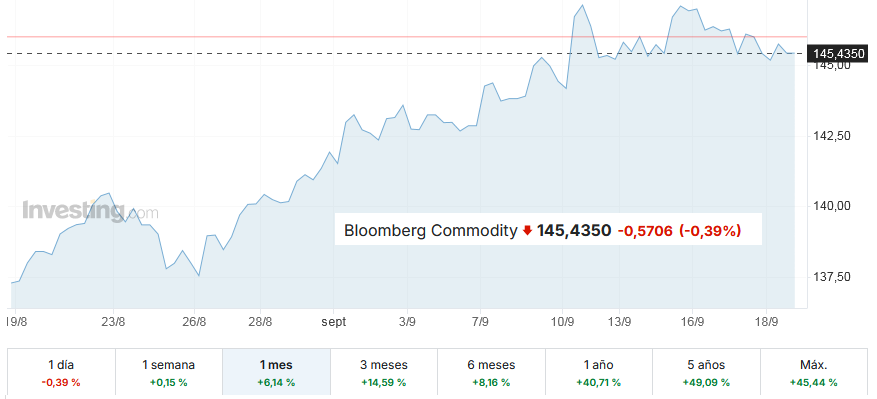The image size is (877, 399).
Task: Click the 23/8 date axis marker
Action: tap(114, 322)
